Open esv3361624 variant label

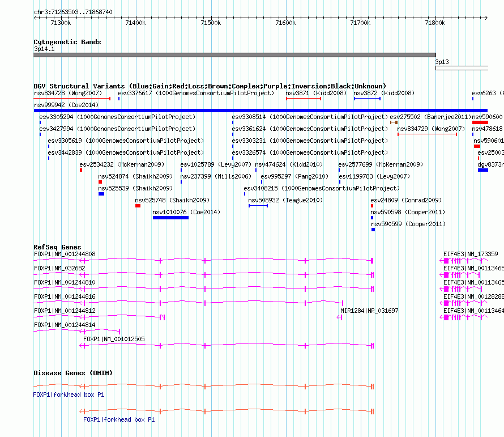(x=310, y=129)
